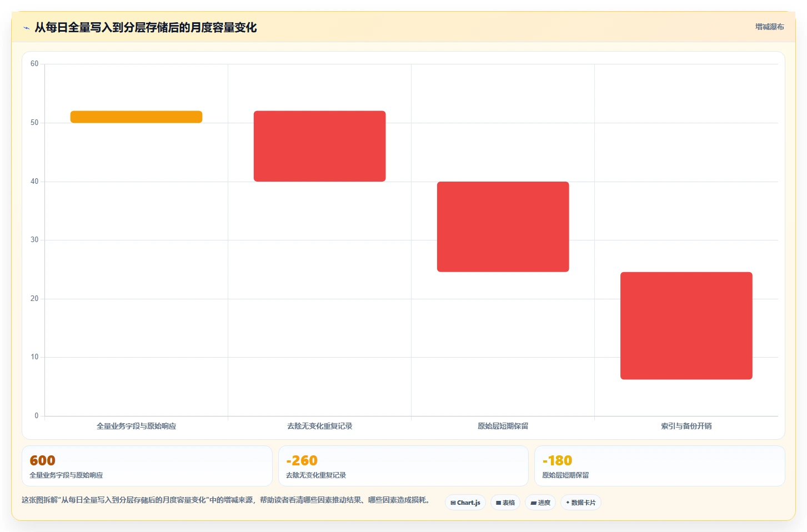Click axis label 索引与备份开销
Screen dimensions: 807x532
[686, 426]
